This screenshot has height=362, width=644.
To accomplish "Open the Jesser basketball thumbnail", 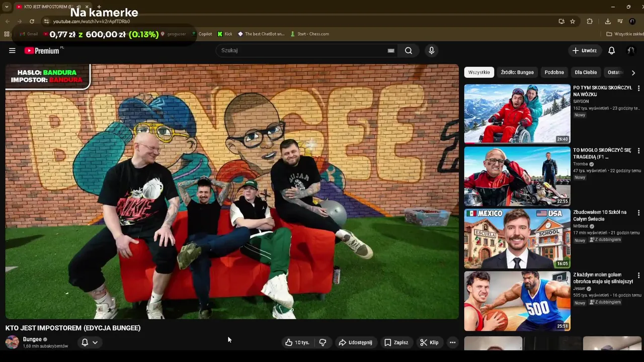I will point(517,301).
